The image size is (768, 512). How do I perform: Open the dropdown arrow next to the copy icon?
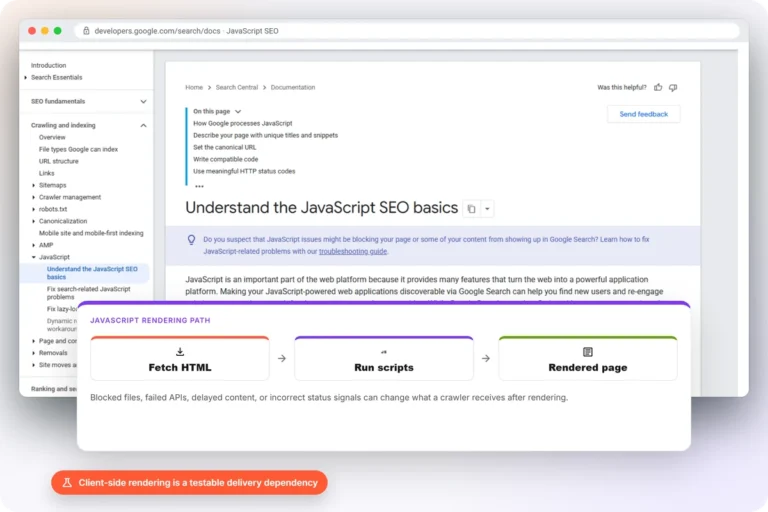click(x=487, y=209)
